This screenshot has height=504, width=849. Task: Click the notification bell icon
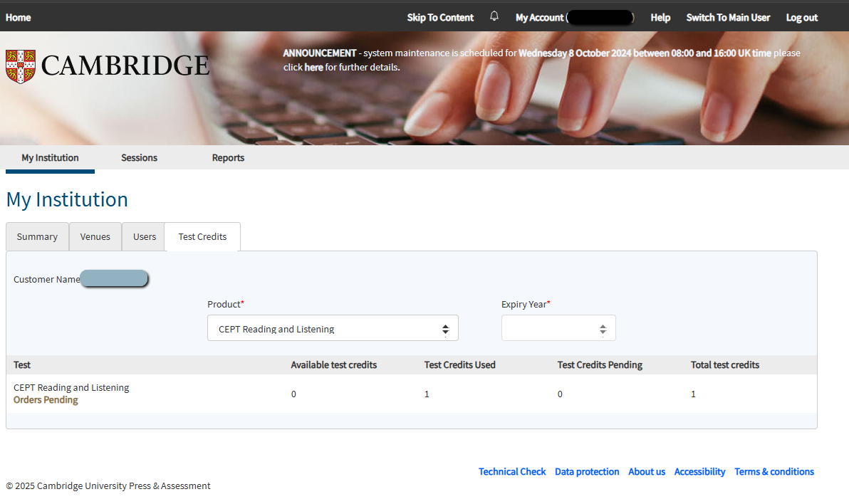494,16
